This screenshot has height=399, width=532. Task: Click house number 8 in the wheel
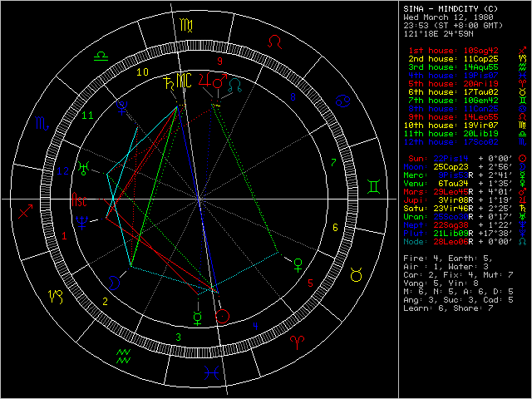pos(293,97)
